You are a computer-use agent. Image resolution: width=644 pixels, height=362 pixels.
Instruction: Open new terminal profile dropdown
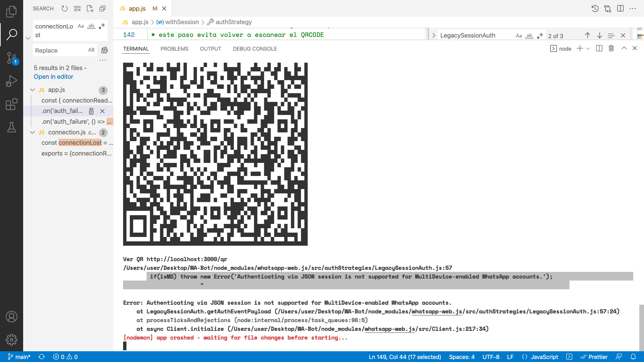coord(588,49)
